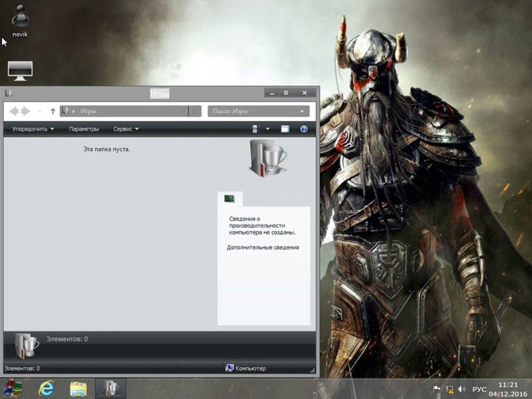Open Help with the question mark icon
Screen dimensions: 532x399
click(x=304, y=129)
